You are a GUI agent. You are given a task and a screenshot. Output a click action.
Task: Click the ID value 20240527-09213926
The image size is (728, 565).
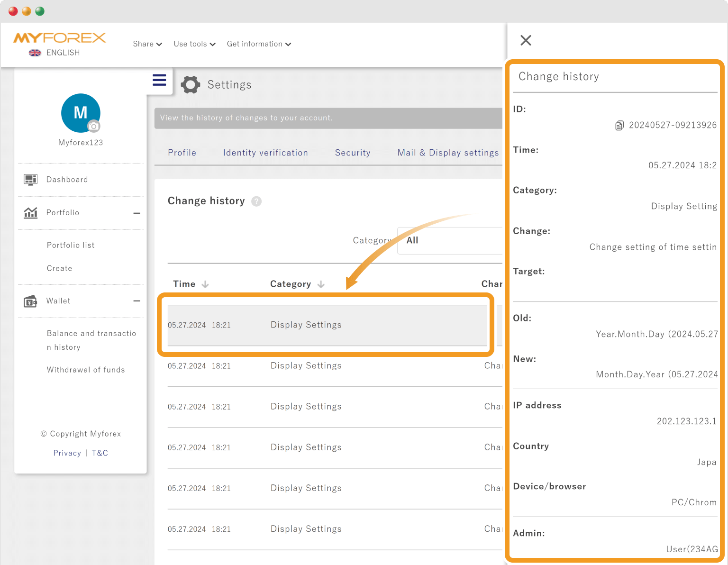tap(673, 125)
